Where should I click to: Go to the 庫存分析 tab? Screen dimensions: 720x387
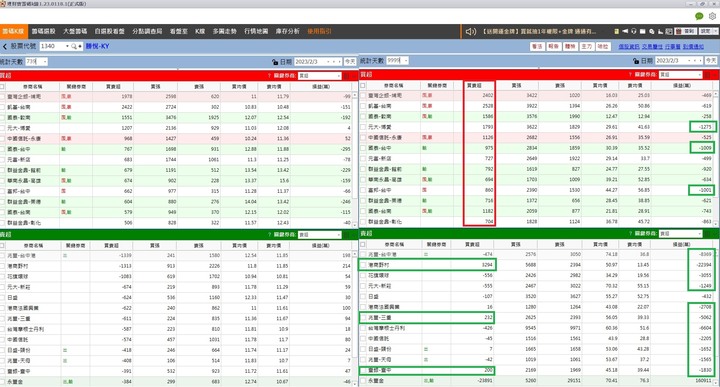click(287, 31)
